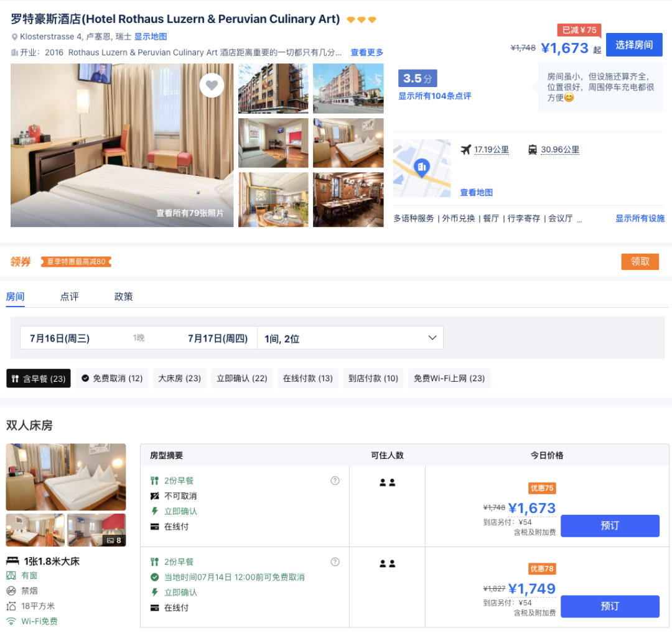Toggle the 立即确认 (22) filter
Image resolution: width=672 pixels, height=633 pixels.
point(241,379)
